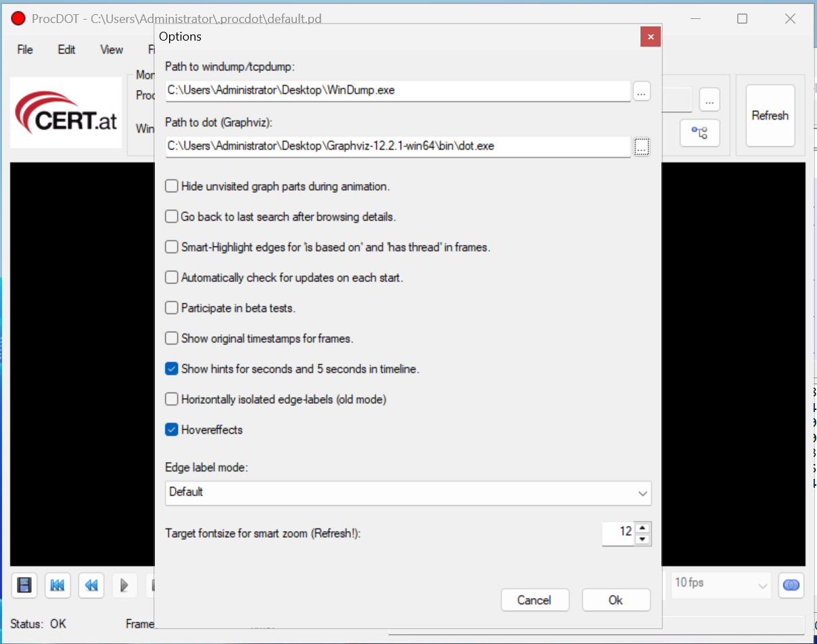The height and width of the screenshot is (644, 817).
Task: Open the File menu
Action: (x=25, y=49)
